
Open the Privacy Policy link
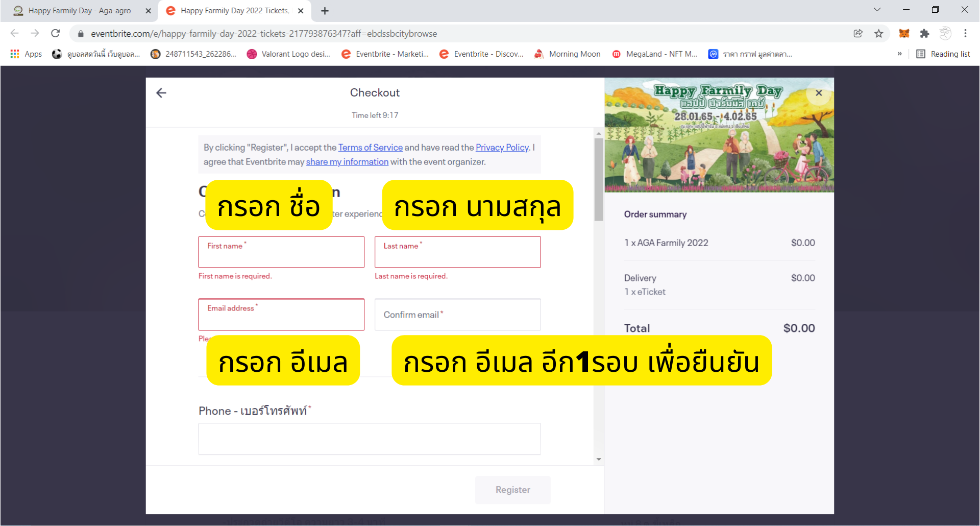pos(502,148)
